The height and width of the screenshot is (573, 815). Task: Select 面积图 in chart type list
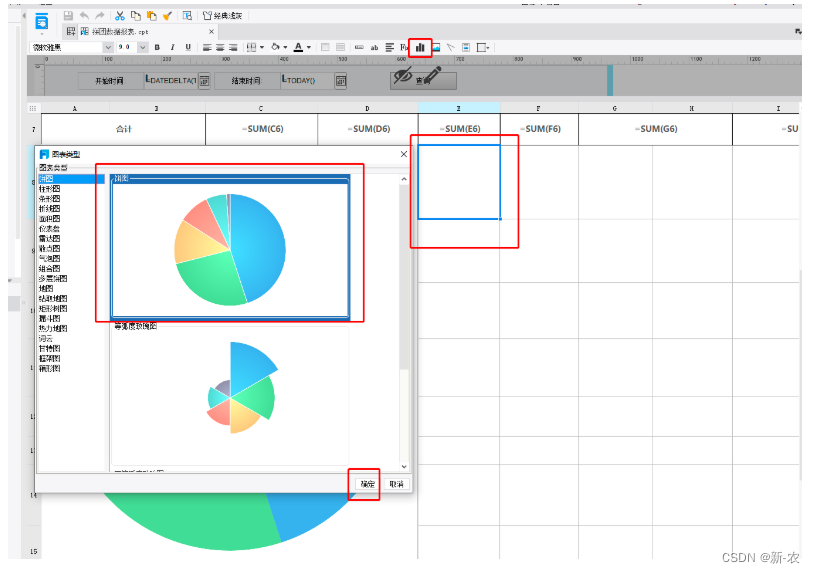(x=49, y=219)
